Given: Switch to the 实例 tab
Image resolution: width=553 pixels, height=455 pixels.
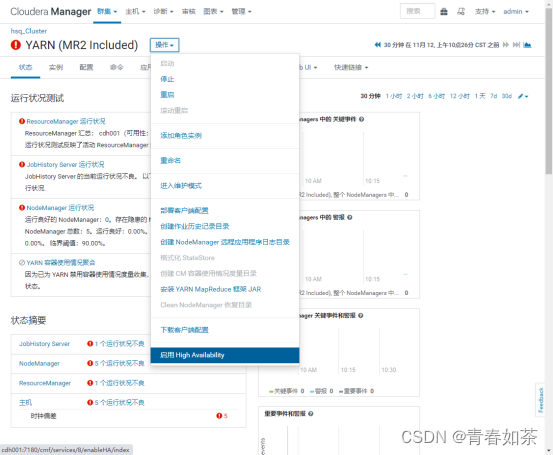Looking at the screenshot, I should coord(56,67).
